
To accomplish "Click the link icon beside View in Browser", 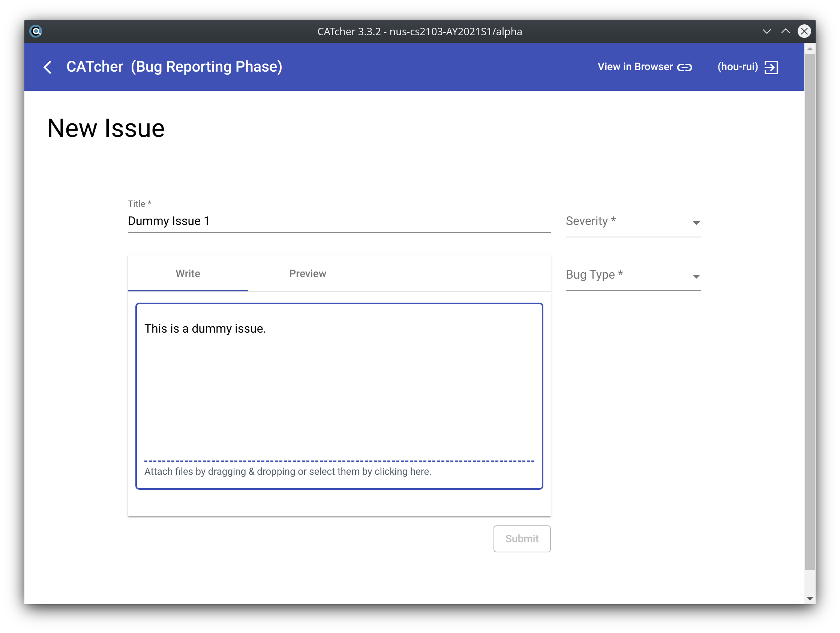I will pyautogui.click(x=684, y=67).
